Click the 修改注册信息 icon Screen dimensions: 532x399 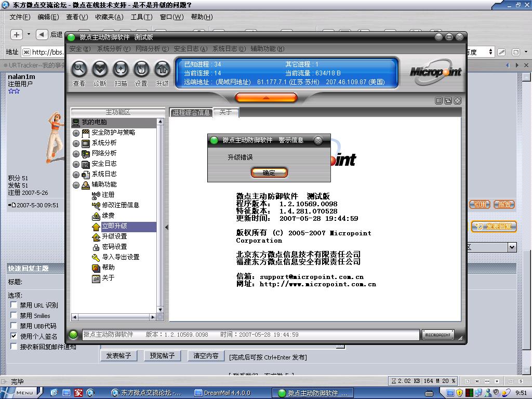pos(96,206)
